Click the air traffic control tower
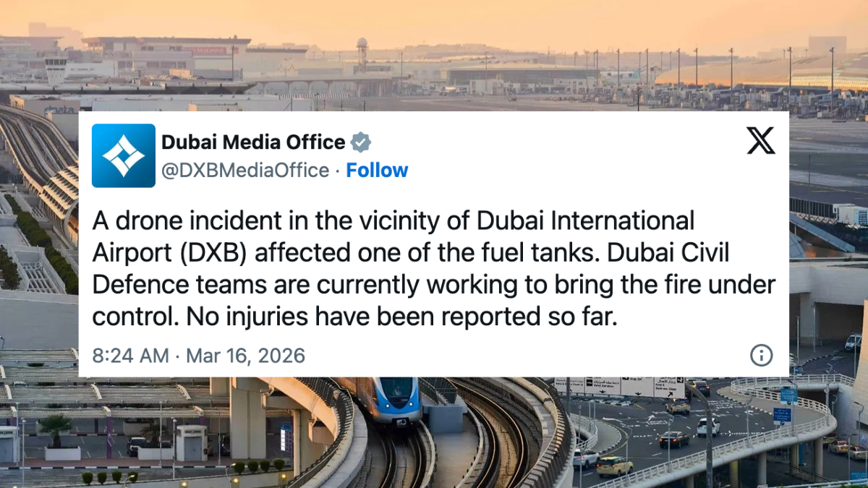The width and height of the screenshot is (868, 488). coord(56,70)
